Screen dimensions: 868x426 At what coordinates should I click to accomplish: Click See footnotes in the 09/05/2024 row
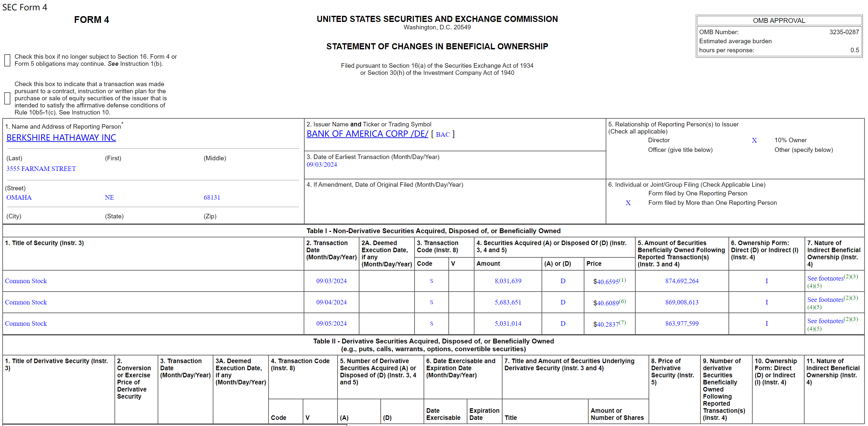click(825, 321)
